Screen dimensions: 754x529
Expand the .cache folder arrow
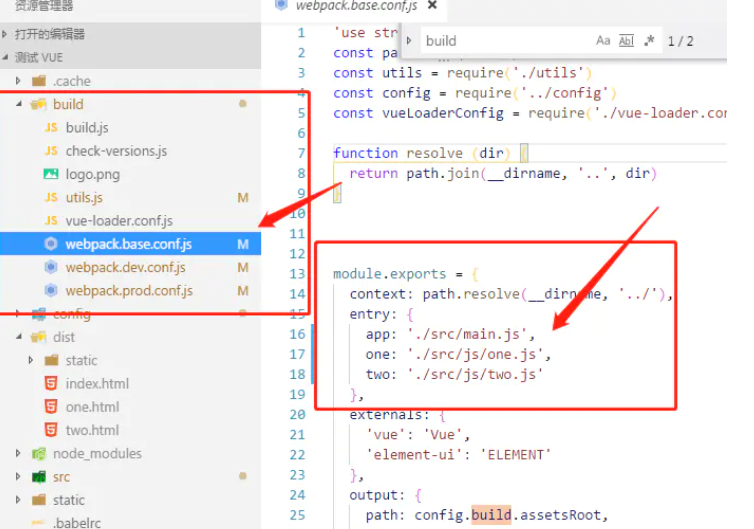(x=18, y=81)
